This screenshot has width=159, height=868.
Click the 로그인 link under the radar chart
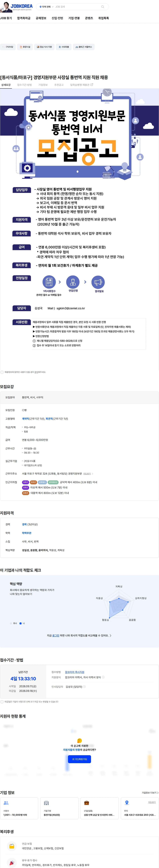56,635
